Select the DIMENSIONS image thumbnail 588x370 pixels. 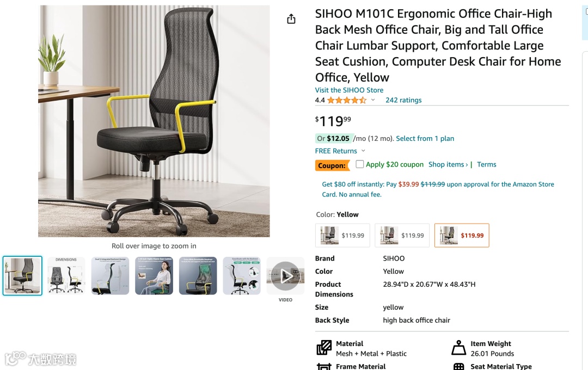tap(66, 276)
